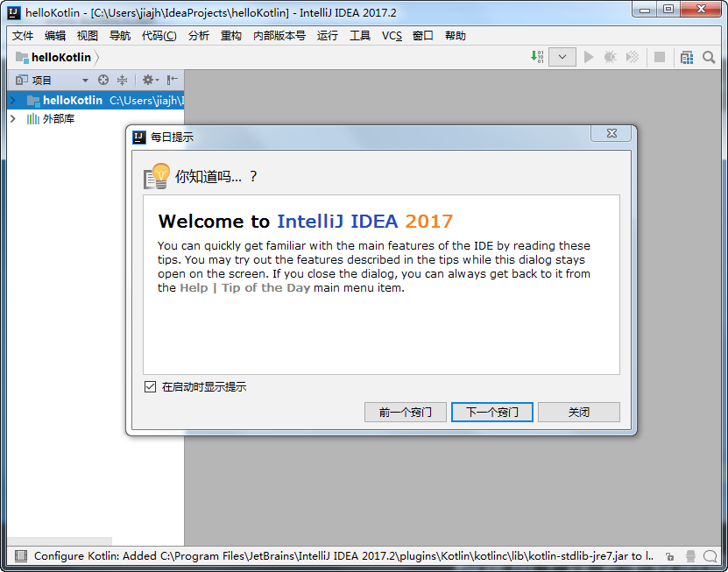Click the Collapse All icon in project panel
Screen dimensions: 728x572
pyautogui.click(x=122, y=81)
